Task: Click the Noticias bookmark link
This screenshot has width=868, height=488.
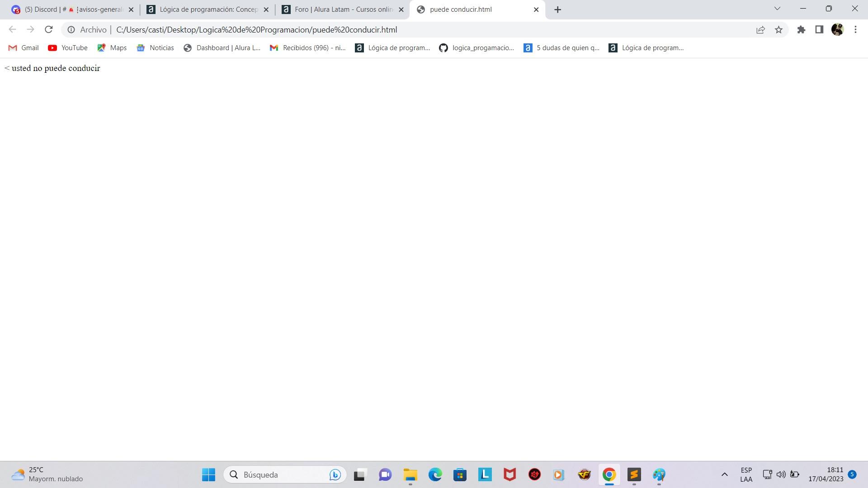Action: 161,47
